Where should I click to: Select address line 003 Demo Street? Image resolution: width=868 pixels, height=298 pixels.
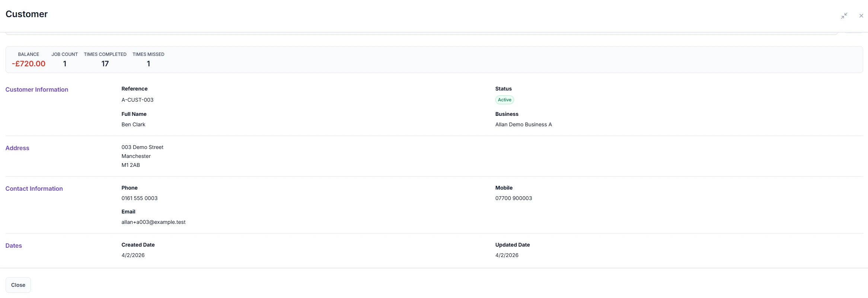(142, 147)
